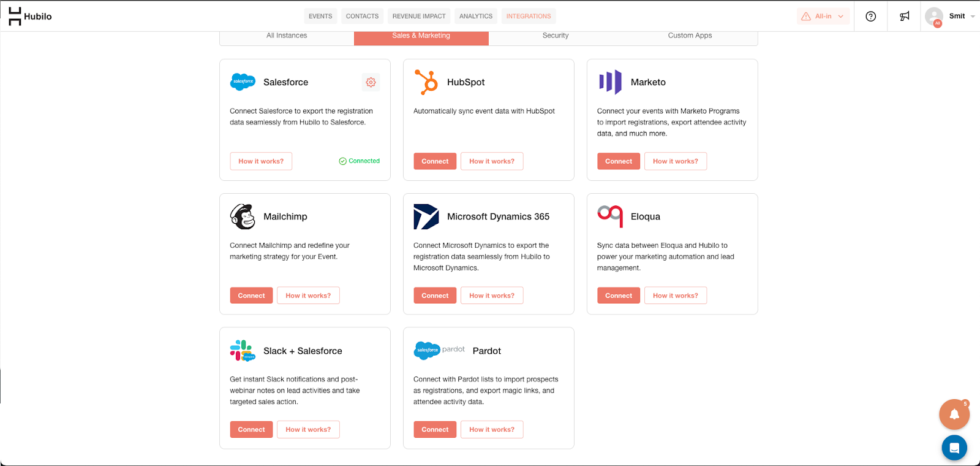Viewport: 980px width, 466px height.
Task: Go to the Contacts menu
Action: pos(362,16)
